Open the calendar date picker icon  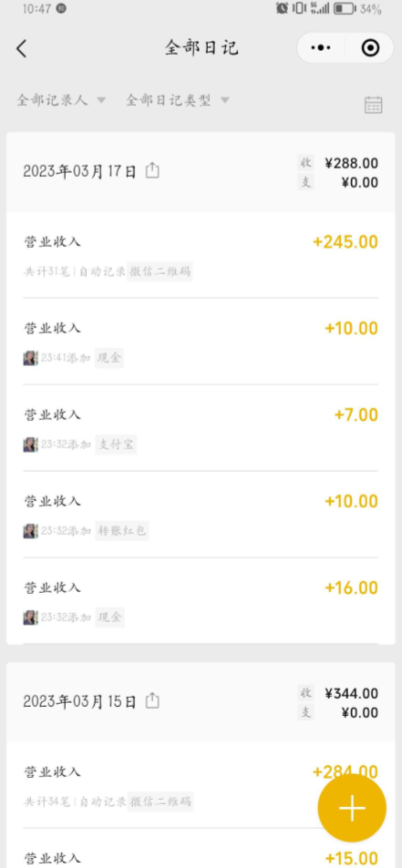(373, 105)
